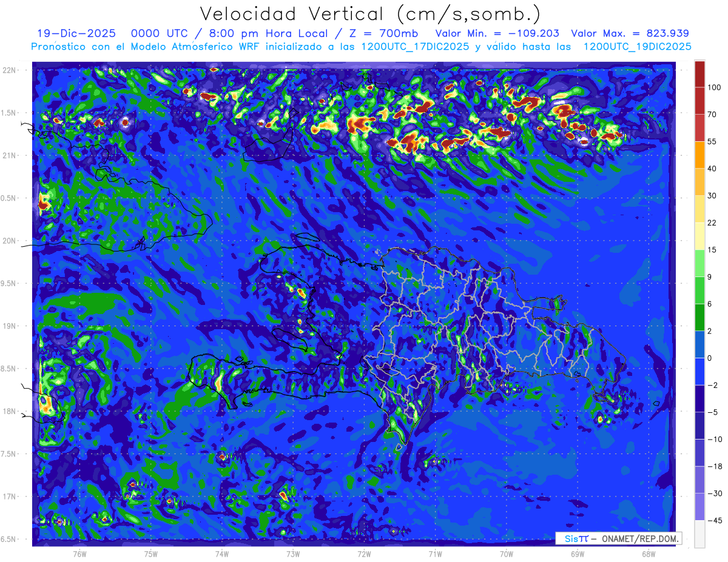Image resolution: width=728 pixels, height=562 pixels.
Task: Click the "SisTT - ONAMET/REP.DOM." credit box
Action: (x=618, y=538)
